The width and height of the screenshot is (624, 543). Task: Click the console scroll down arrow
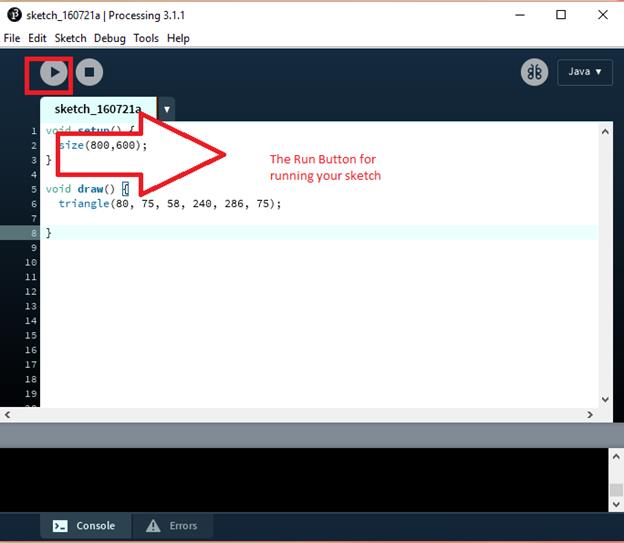(616, 504)
